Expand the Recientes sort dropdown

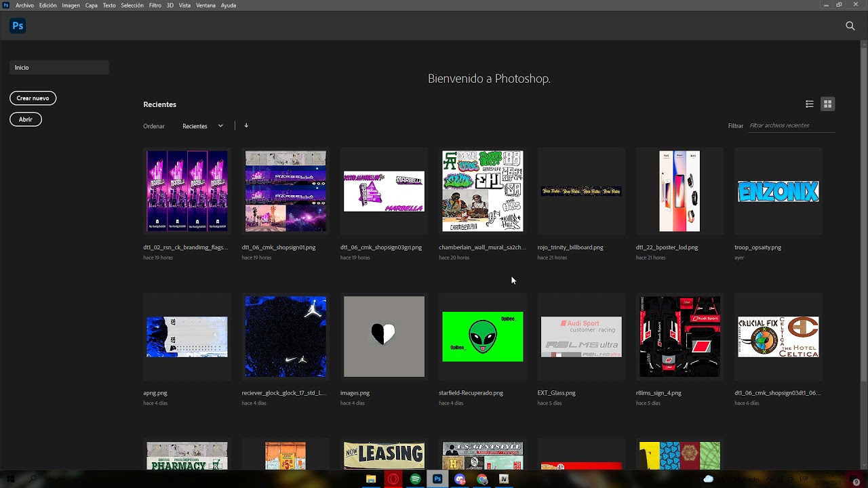pyautogui.click(x=203, y=126)
